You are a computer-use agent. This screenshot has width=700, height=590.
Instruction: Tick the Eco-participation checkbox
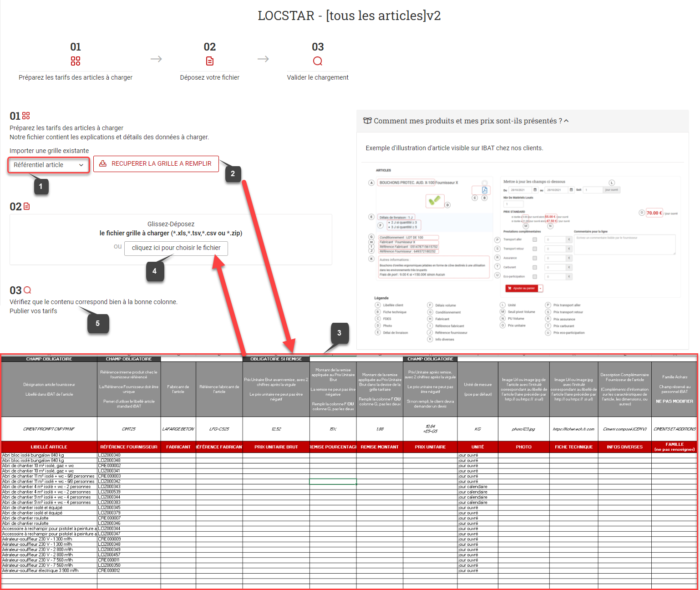[x=535, y=276]
